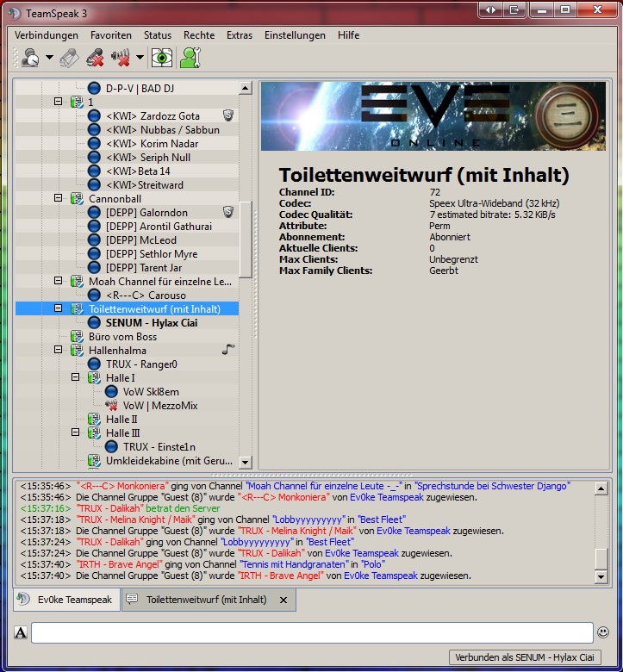Open the dropdown arrow beside mute speakers icon
This screenshot has height=672, width=623.
140,57
